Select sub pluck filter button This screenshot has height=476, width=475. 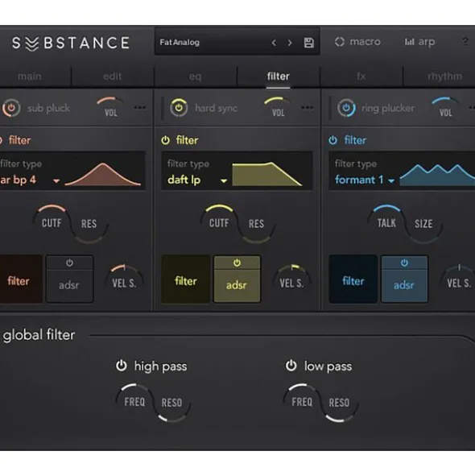click(21, 279)
